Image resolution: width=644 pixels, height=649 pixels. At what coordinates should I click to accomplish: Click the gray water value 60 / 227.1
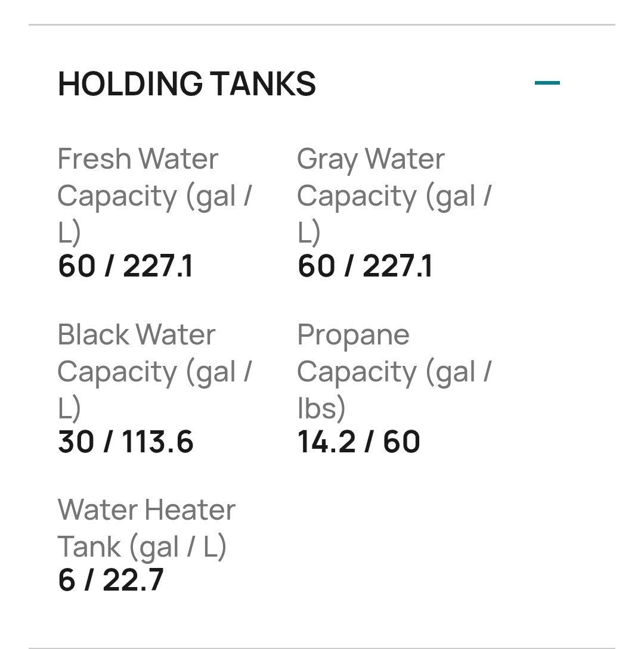(365, 266)
